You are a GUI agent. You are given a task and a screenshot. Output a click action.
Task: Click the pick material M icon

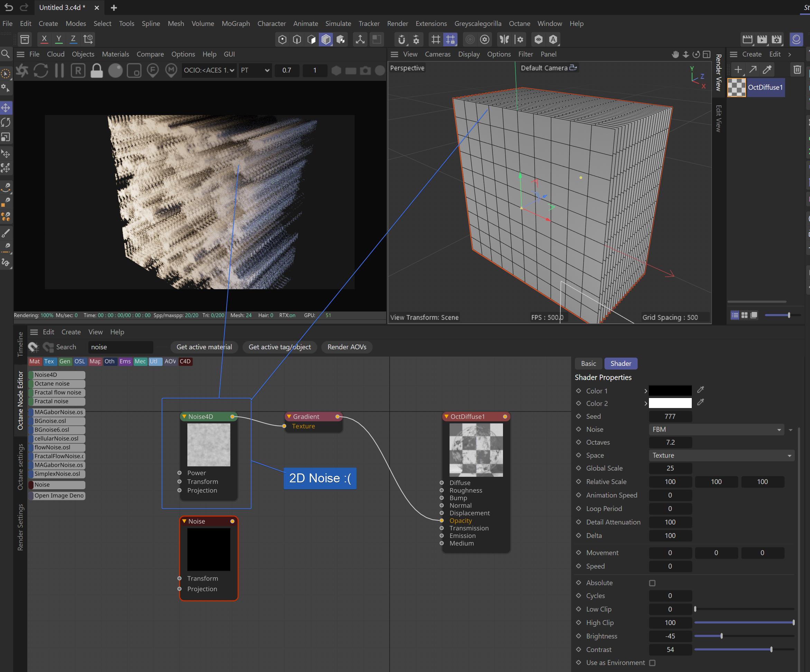click(x=171, y=70)
